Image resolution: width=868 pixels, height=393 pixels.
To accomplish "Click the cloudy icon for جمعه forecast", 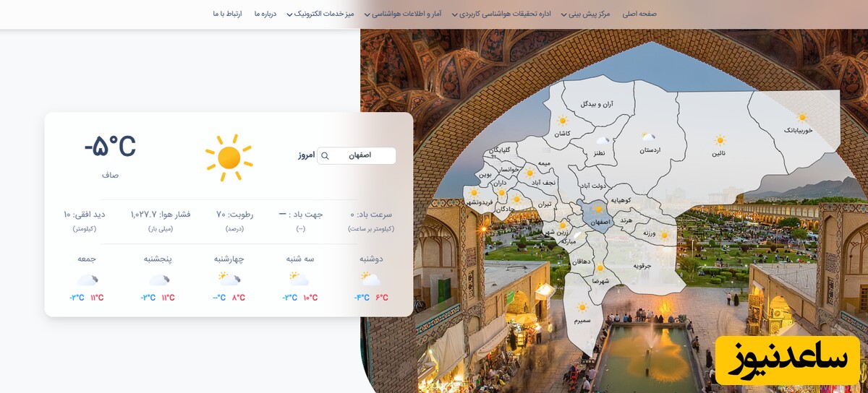I will (x=87, y=280).
